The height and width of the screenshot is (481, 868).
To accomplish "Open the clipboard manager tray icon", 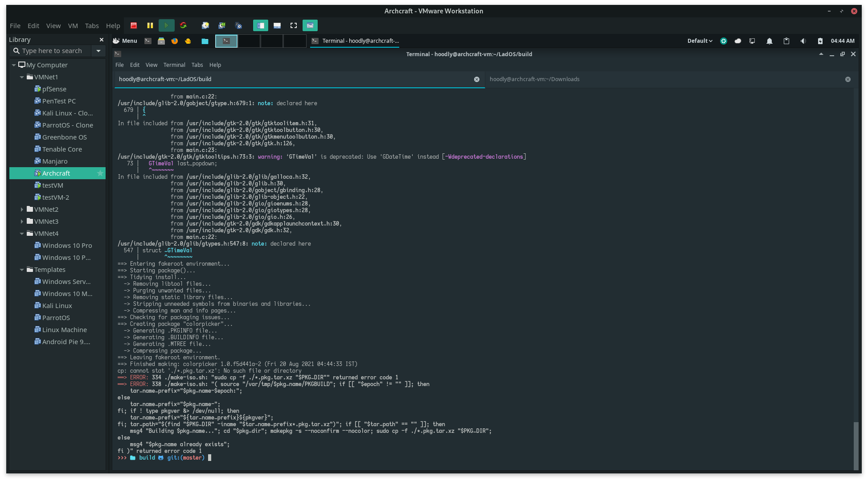I will point(786,41).
